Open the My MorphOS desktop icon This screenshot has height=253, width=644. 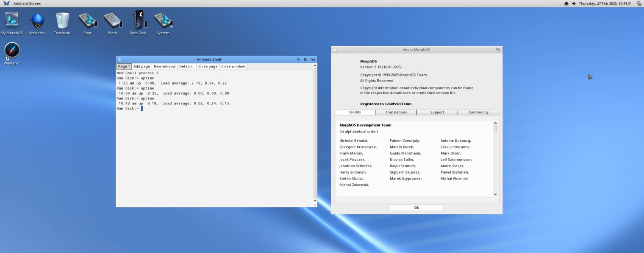pos(11,23)
